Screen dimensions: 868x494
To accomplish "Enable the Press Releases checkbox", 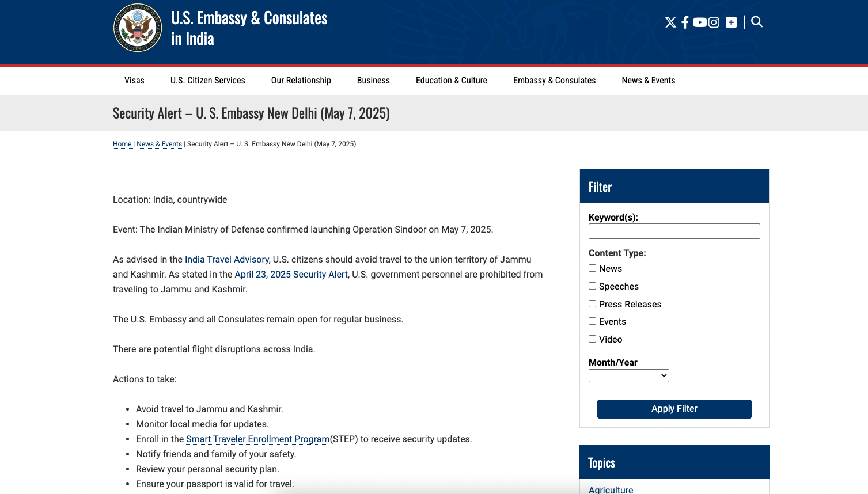I will pyautogui.click(x=592, y=304).
